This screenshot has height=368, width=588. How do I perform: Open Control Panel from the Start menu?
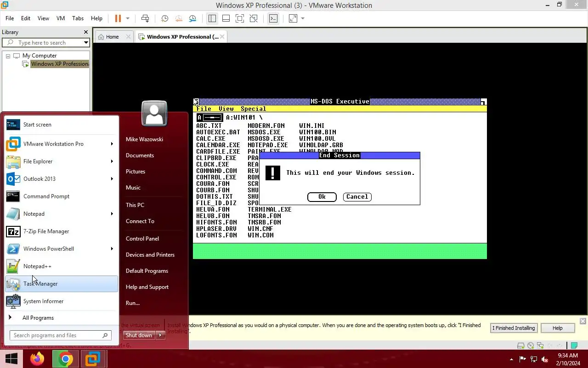point(142,239)
